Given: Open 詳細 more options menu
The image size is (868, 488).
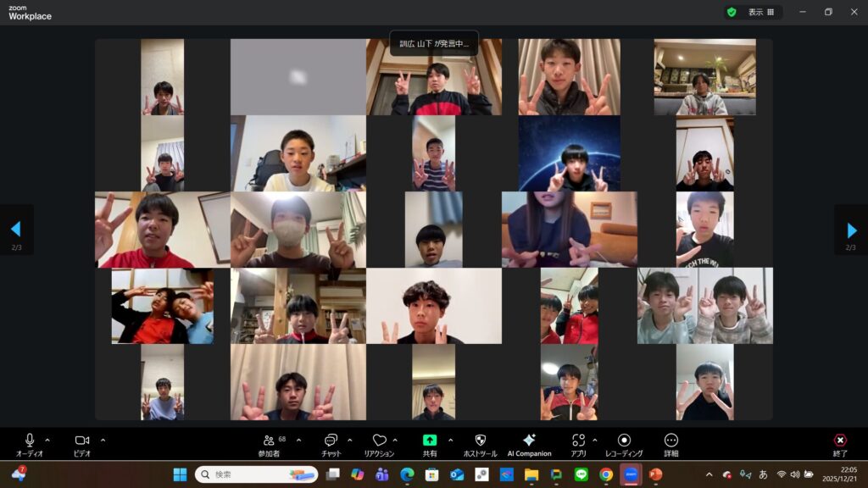Looking at the screenshot, I should click(671, 441).
